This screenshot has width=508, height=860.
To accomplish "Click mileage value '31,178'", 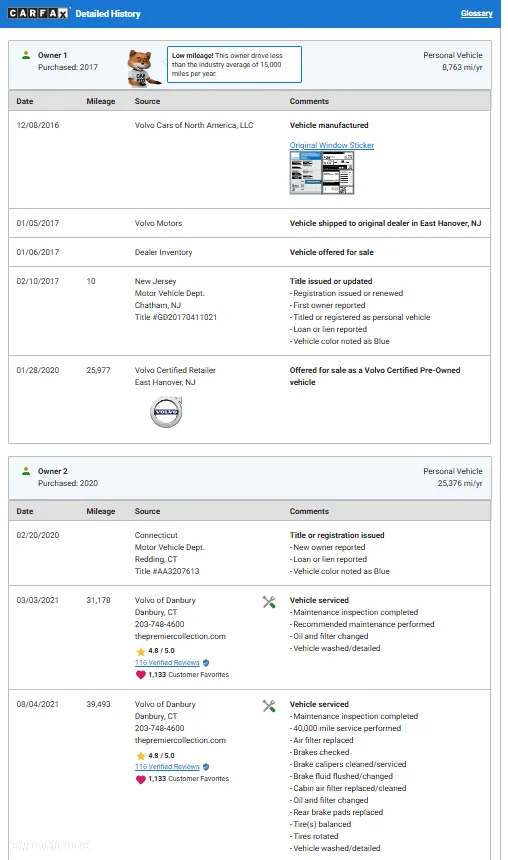I will (x=98, y=600).
